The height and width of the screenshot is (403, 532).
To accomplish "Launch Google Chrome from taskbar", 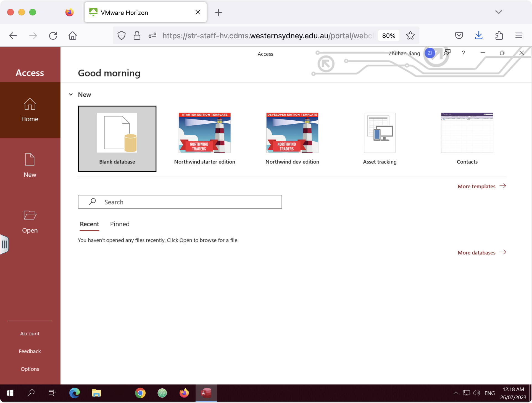I will click(140, 393).
